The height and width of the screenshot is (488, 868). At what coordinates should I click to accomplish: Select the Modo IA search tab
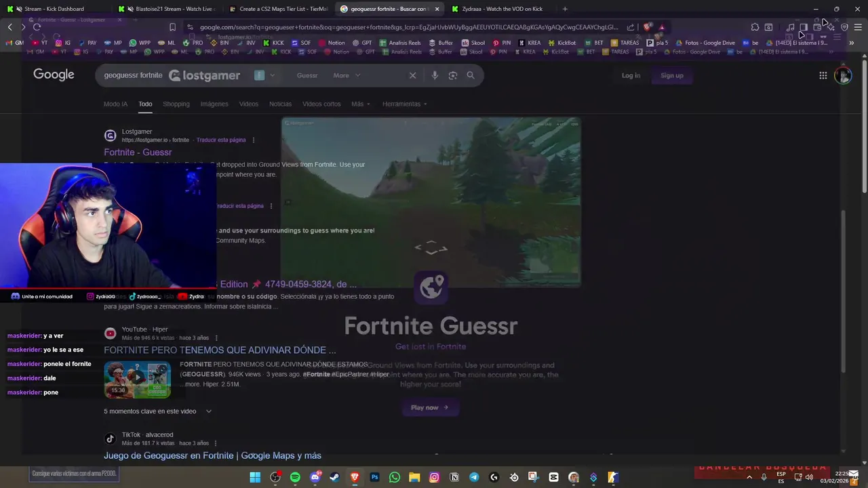point(115,104)
